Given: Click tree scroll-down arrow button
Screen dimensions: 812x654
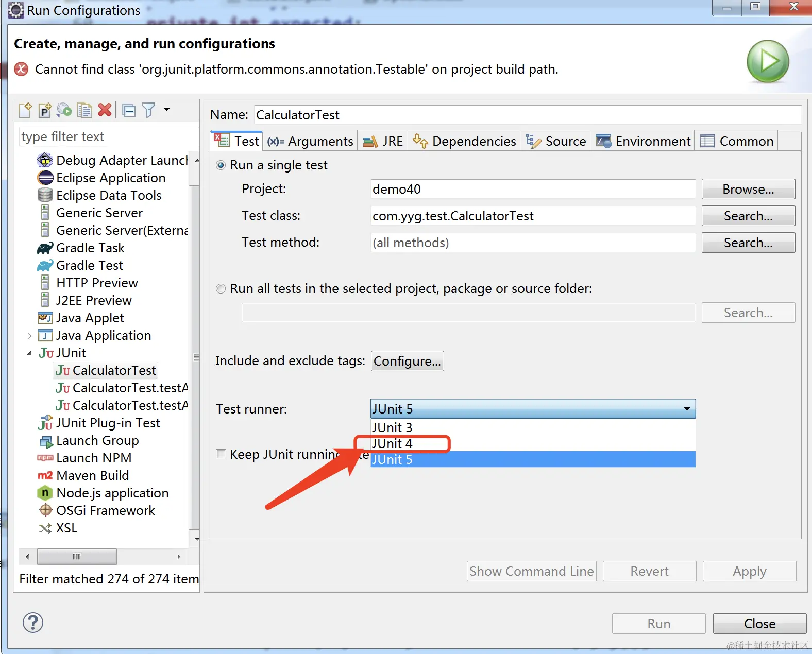Looking at the screenshot, I should coord(196,539).
